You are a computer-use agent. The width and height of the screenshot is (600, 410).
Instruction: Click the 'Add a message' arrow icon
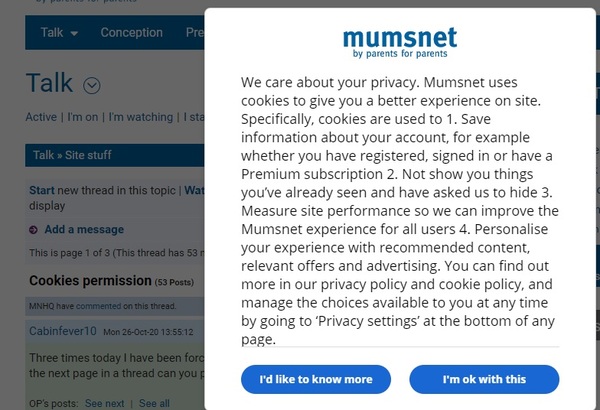(34, 230)
